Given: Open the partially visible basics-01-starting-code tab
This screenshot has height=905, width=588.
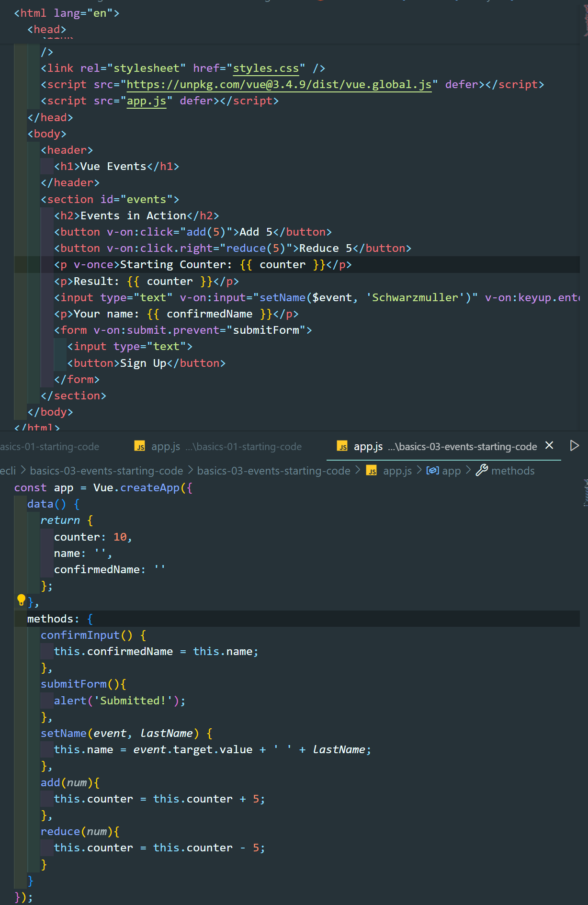Looking at the screenshot, I should 50,446.
